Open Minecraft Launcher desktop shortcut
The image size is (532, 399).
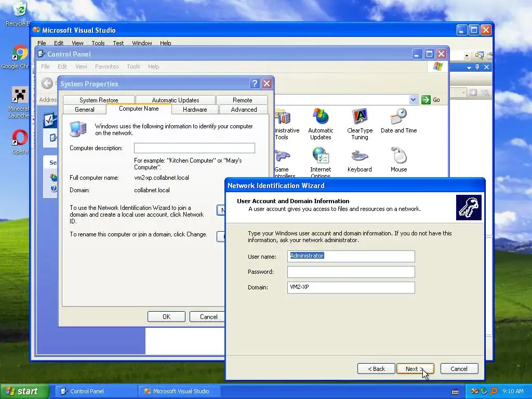click(x=19, y=102)
